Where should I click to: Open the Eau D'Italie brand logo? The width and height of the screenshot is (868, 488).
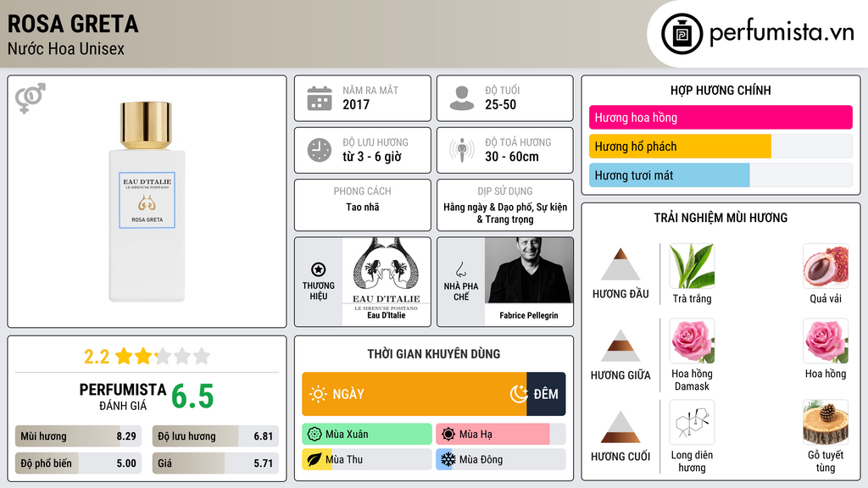(x=387, y=274)
